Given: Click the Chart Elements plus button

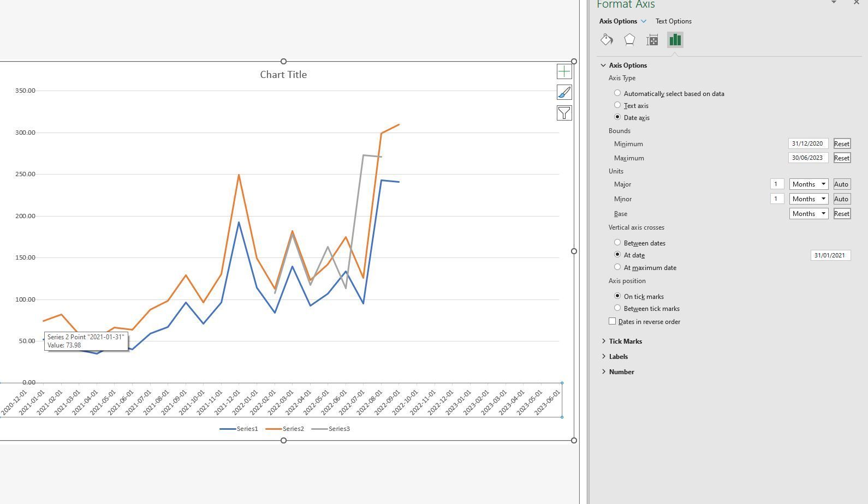Looking at the screenshot, I should coord(564,71).
